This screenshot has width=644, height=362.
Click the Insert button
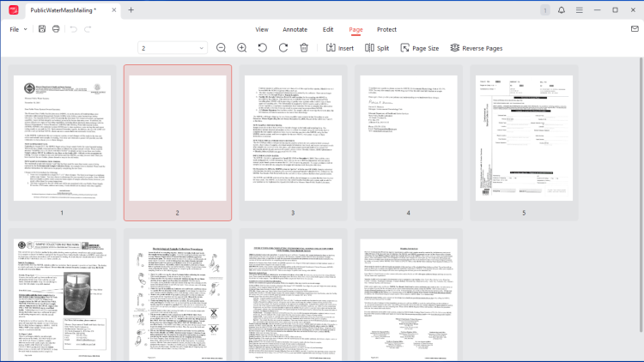coord(340,48)
